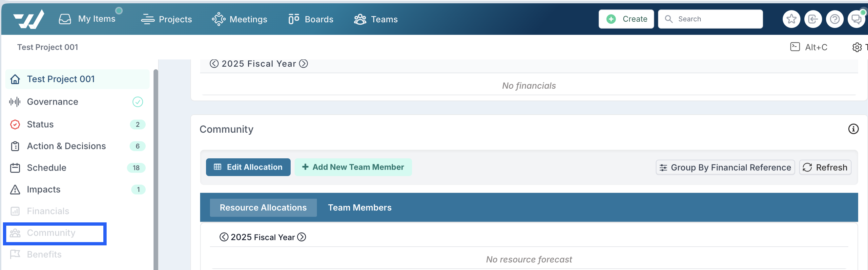Image resolution: width=868 pixels, height=270 pixels.
Task: Click the sign-out arrow icon
Action: click(813, 19)
